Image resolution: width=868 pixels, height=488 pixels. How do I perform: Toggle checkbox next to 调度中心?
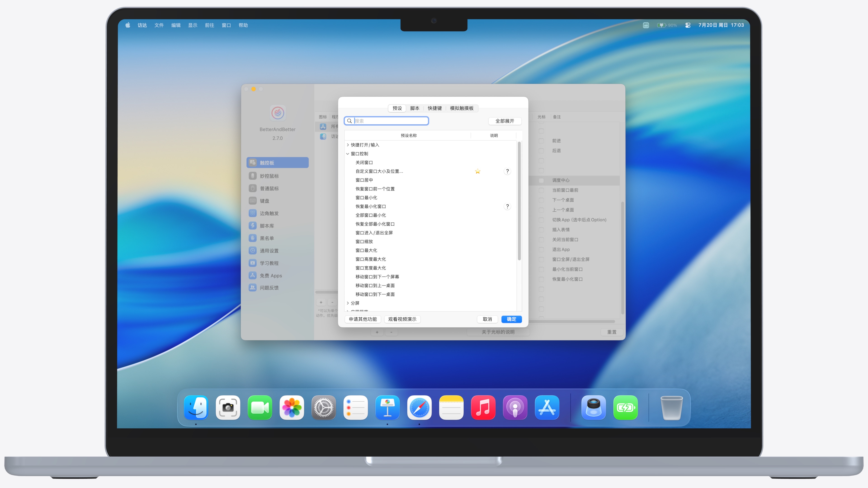pos(541,181)
